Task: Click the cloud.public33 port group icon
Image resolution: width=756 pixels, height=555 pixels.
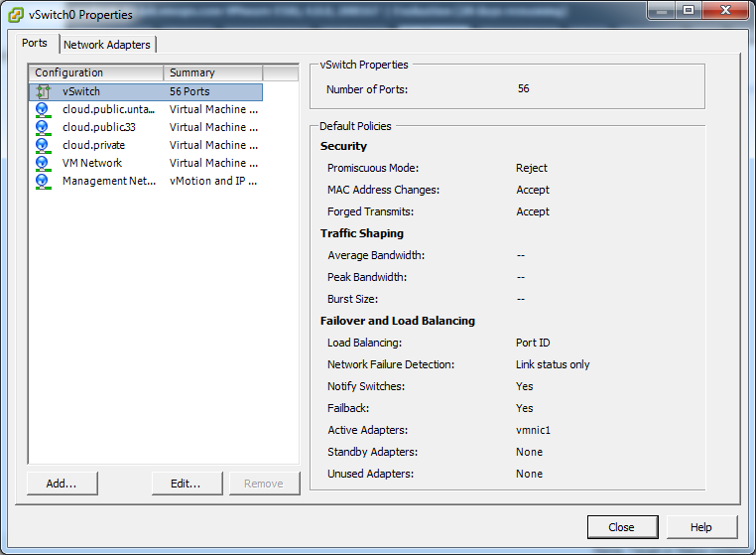Action: coord(43,127)
